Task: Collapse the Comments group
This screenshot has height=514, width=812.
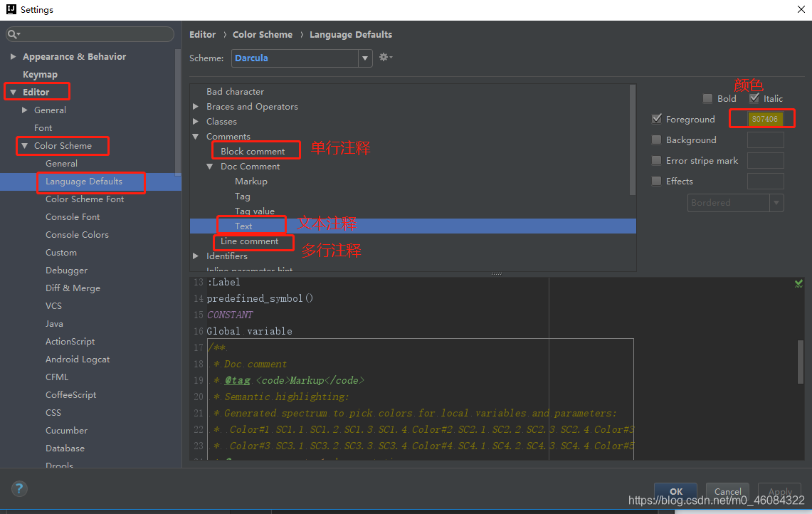Action: (x=196, y=136)
